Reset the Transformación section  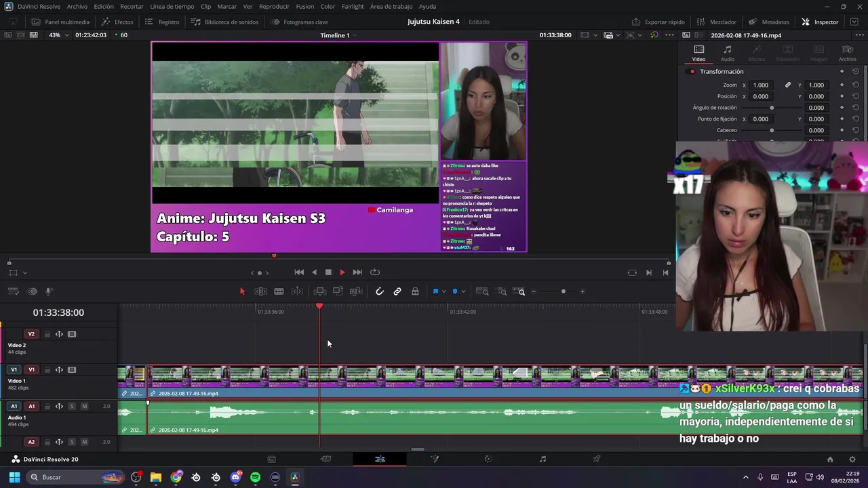tap(856, 71)
